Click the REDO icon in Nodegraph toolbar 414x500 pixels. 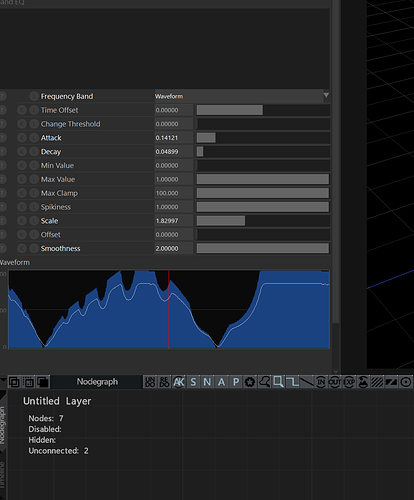coord(164,382)
